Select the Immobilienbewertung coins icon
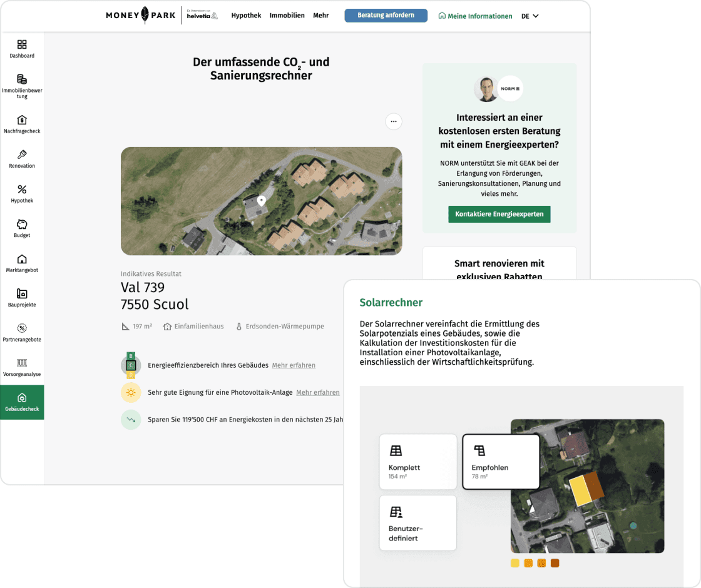This screenshot has height=588, width=701. 22,79
